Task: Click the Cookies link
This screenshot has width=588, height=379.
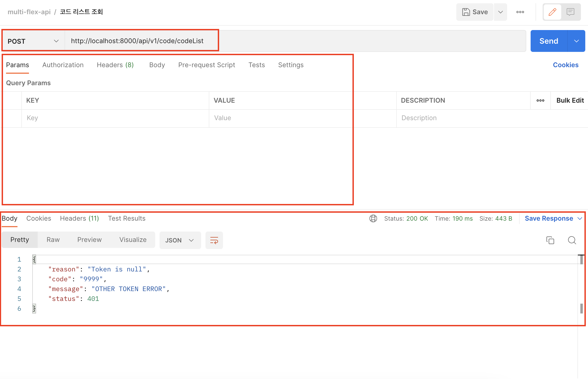Action: click(x=566, y=65)
